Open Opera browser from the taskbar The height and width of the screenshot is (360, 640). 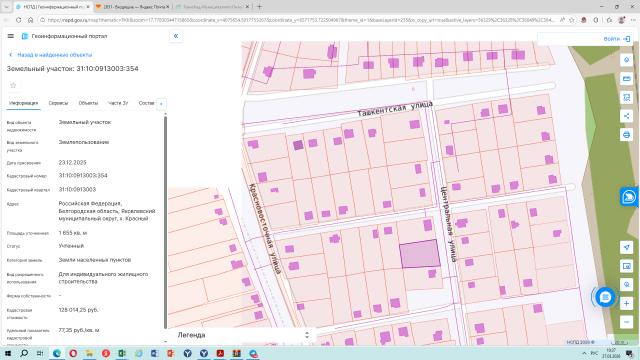(73, 353)
